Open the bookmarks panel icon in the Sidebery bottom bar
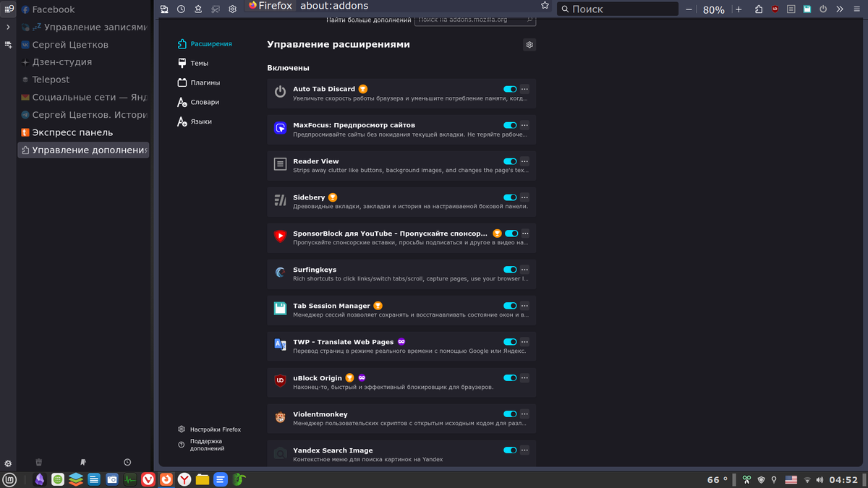 [83, 462]
